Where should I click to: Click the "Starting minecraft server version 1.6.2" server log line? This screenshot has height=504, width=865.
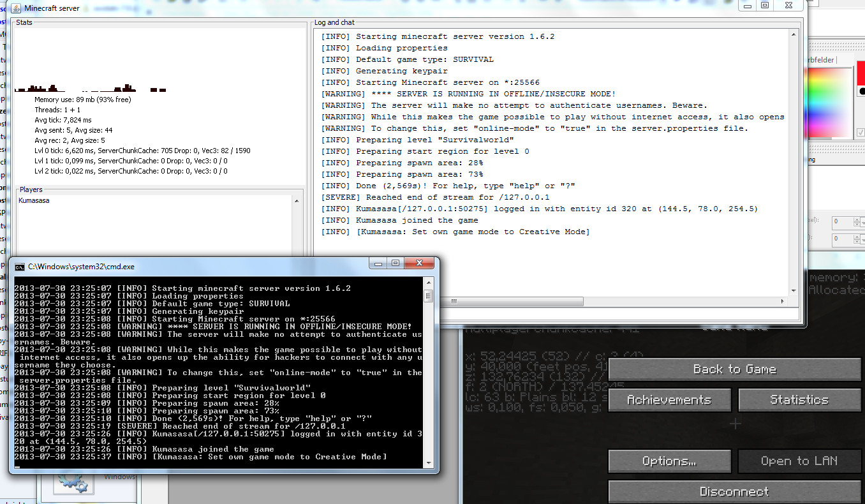[x=438, y=36]
